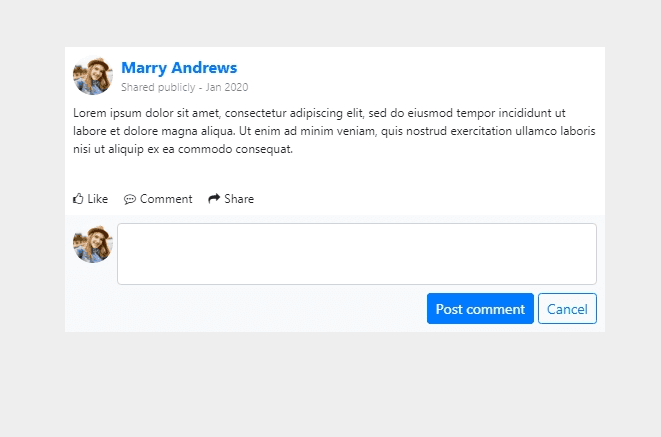Click the "Jan 2020" post date
661x437 pixels.
click(227, 87)
